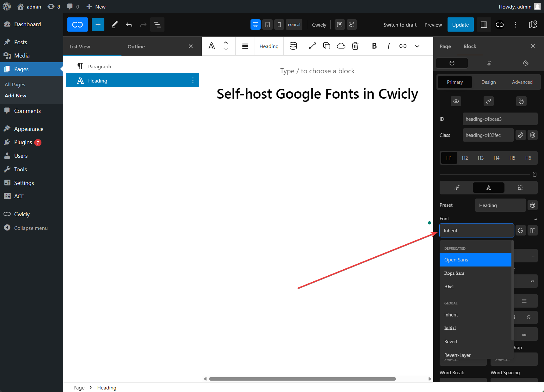
Task: Click the Font Inherit dropdown field
Action: click(x=477, y=230)
